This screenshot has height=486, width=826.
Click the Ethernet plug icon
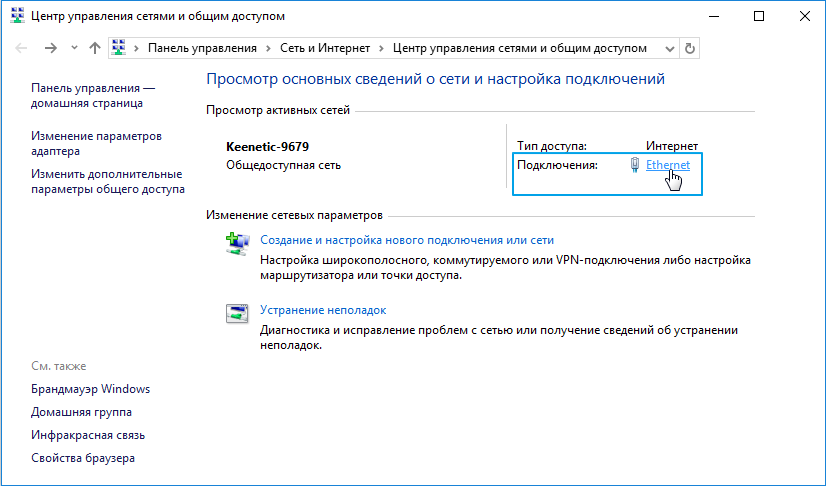(x=635, y=165)
